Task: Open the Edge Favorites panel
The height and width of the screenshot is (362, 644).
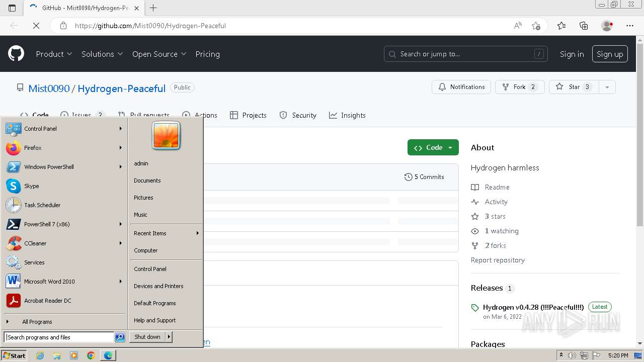Action: pos(561,26)
